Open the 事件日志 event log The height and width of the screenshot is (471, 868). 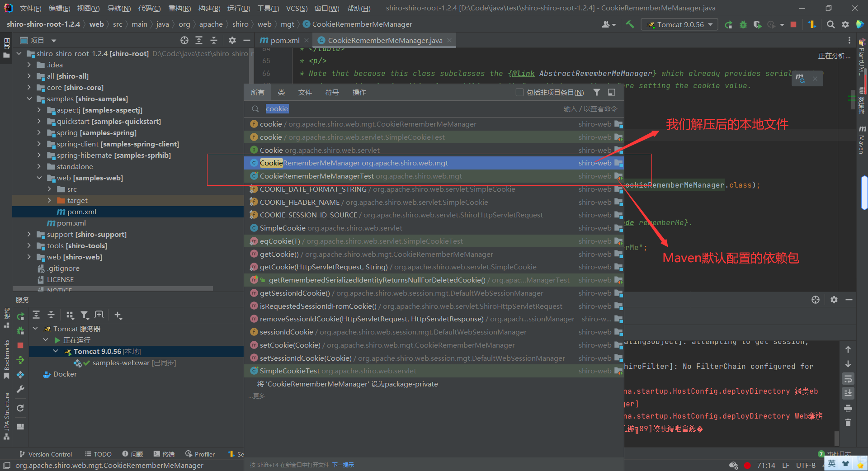(x=835, y=453)
